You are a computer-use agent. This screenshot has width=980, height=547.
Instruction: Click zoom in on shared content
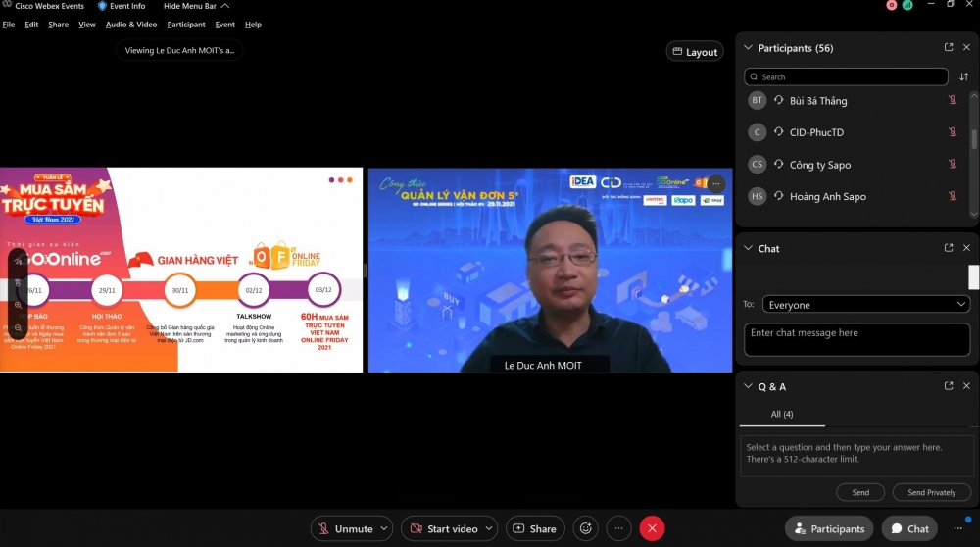18,305
